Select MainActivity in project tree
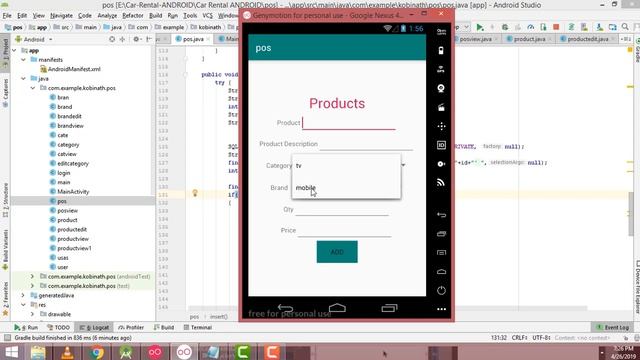 (x=73, y=191)
